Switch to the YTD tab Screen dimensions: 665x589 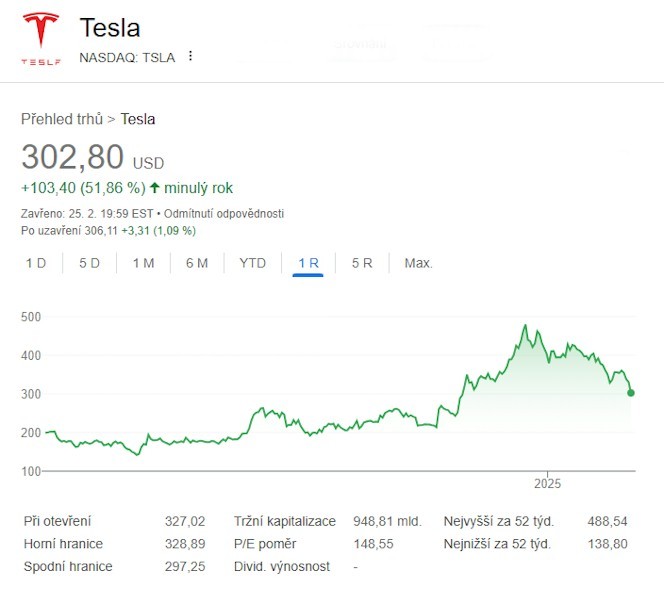(x=252, y=263)
